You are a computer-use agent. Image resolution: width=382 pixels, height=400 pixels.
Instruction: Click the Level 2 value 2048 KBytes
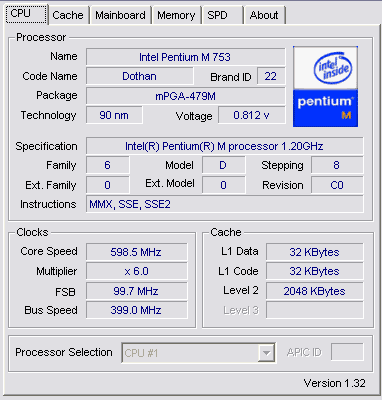pos(314,291)
